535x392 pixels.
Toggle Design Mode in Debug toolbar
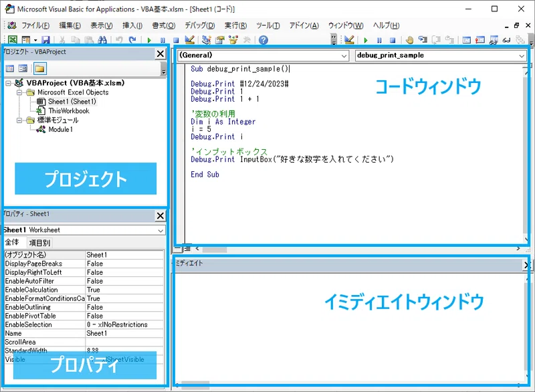tap(349, 40)
